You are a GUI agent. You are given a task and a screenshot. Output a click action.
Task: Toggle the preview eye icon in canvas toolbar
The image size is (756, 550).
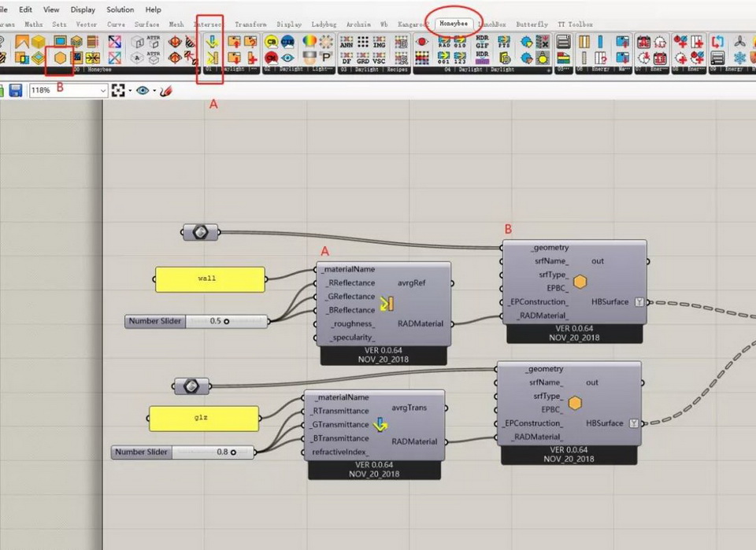pyautogui.click(x=142, y=91)
